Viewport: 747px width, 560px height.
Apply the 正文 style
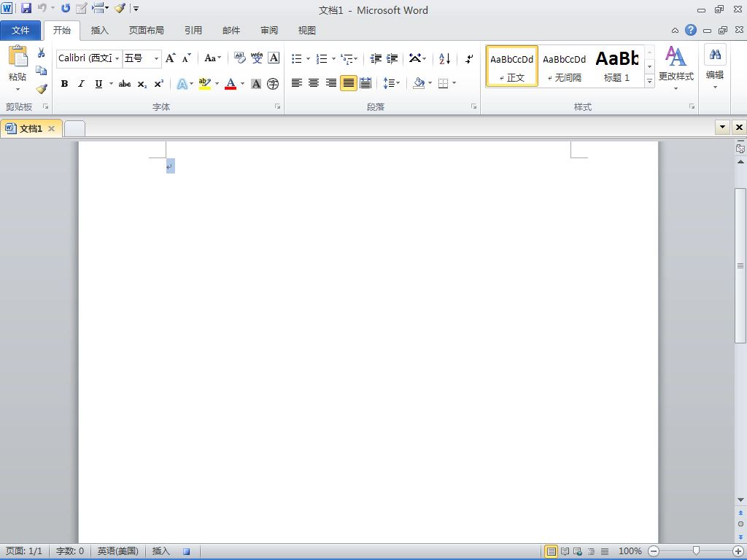click(512, 66)
